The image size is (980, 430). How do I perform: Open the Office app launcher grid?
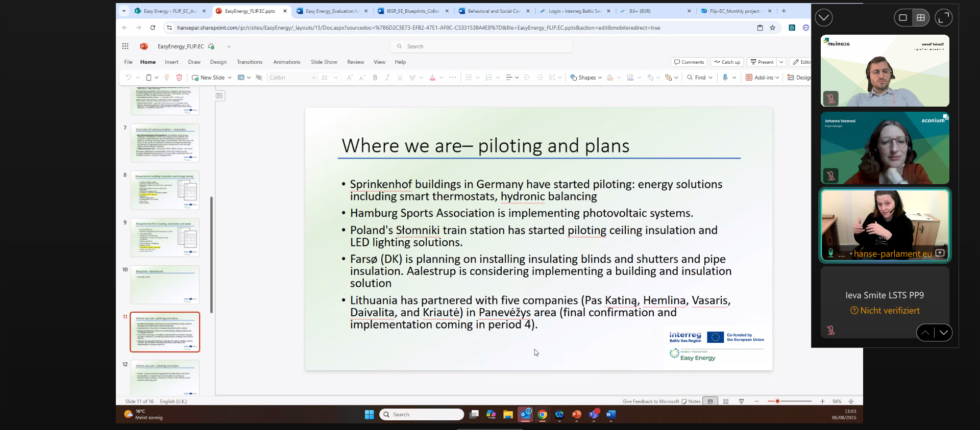(x=125, y=46)
